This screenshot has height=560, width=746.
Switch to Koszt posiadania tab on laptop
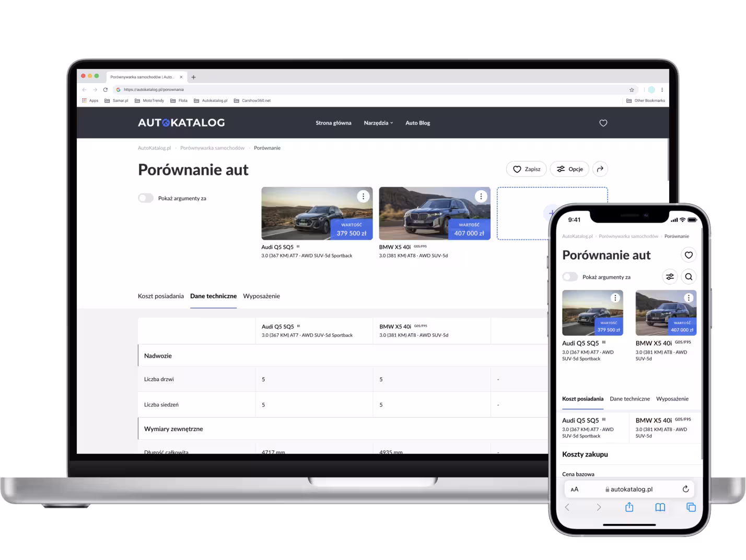coord(161,296)
